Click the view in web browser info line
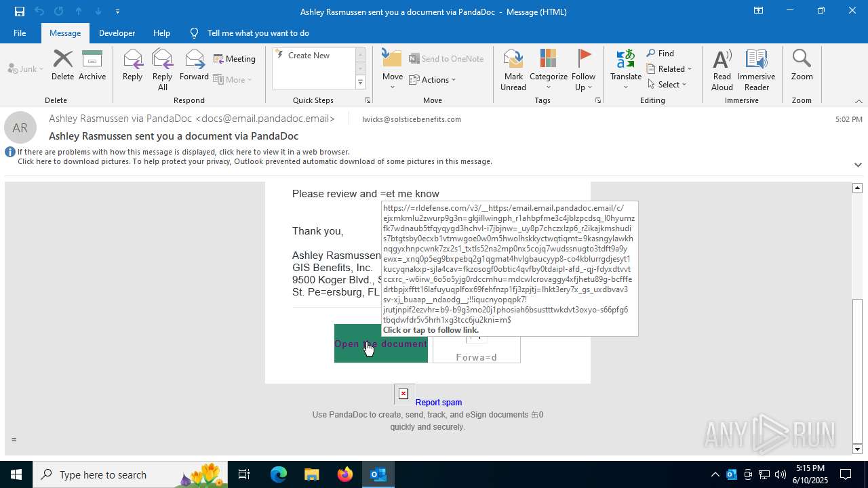Screen dimensions: 868x488 tap(183, 152)
